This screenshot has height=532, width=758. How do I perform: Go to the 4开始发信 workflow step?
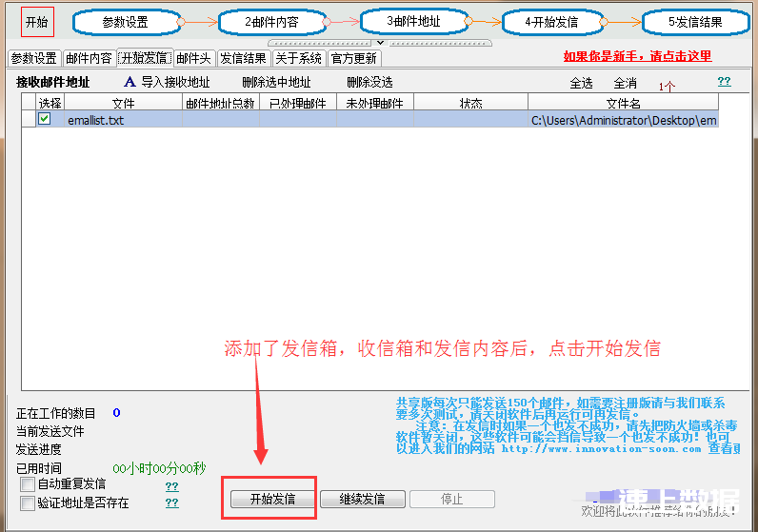point(552,22)
